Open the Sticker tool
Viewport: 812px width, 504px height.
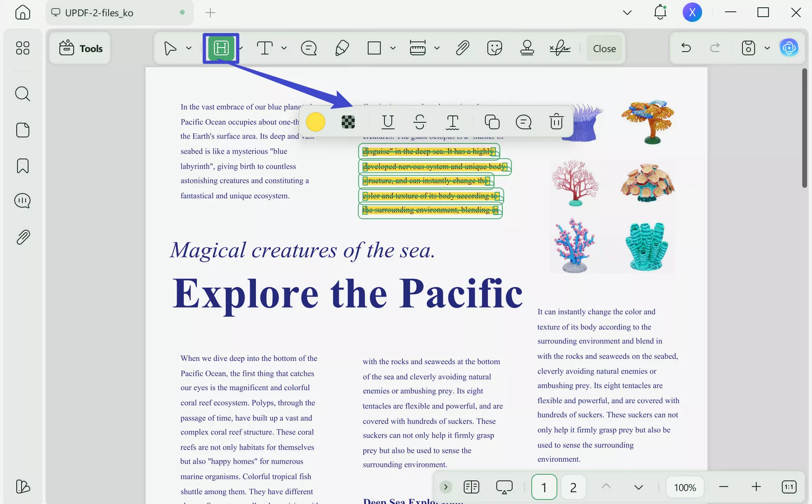point(494,48)
